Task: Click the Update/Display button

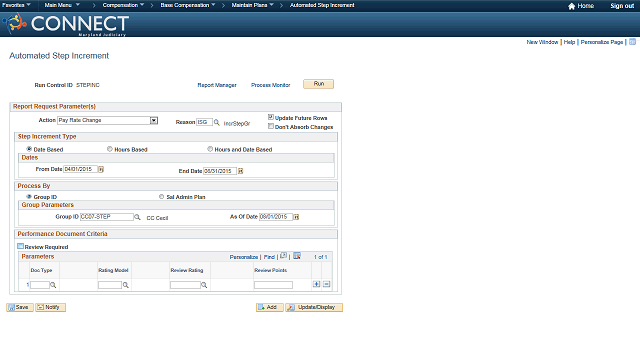Action: [314, 307]
